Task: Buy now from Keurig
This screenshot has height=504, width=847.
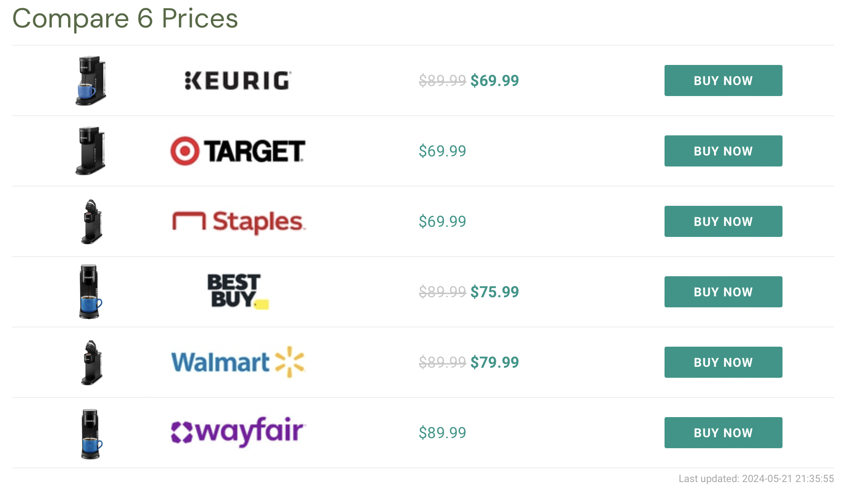Action: (x=723, y=80)
